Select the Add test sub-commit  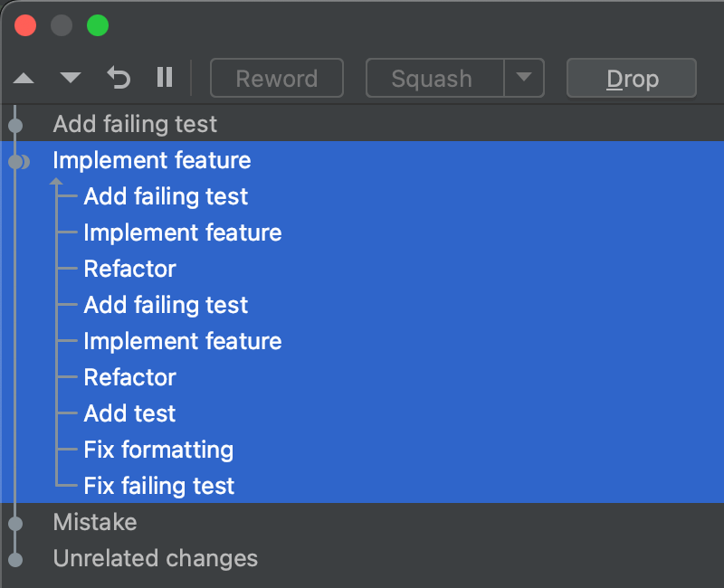(129, 413)
